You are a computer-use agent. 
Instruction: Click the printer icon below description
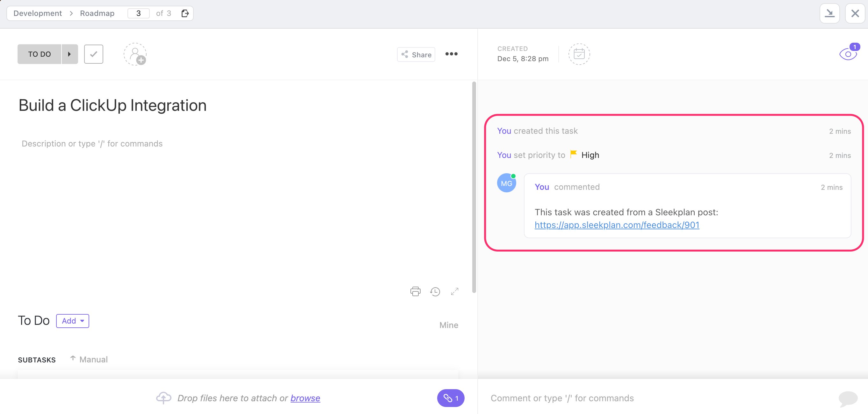(x=416, y=291)
